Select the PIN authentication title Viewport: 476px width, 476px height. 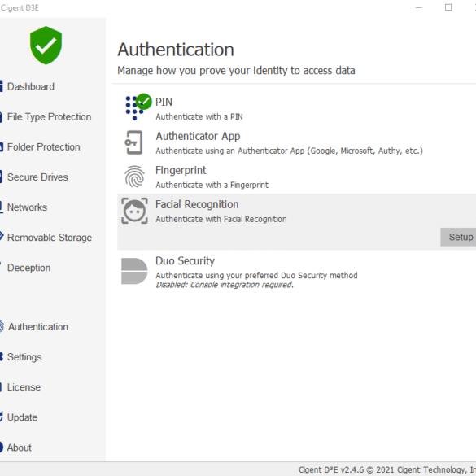click(164, 102)
